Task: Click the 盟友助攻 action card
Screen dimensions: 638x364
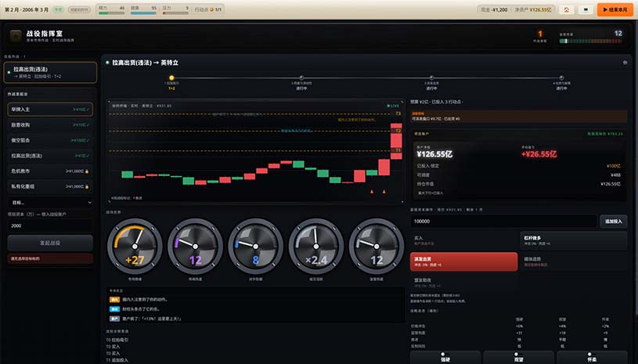Action: point(464,283)
